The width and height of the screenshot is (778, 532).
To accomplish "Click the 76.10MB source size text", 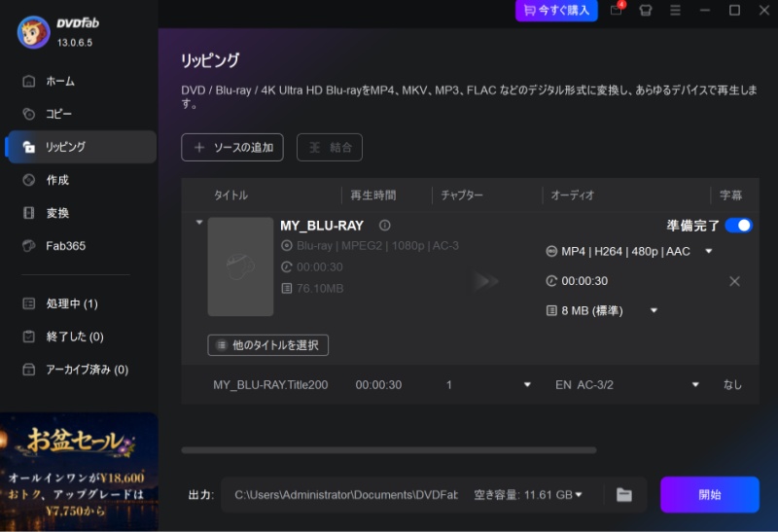I will pyautogui.click(x=320, y=288).
